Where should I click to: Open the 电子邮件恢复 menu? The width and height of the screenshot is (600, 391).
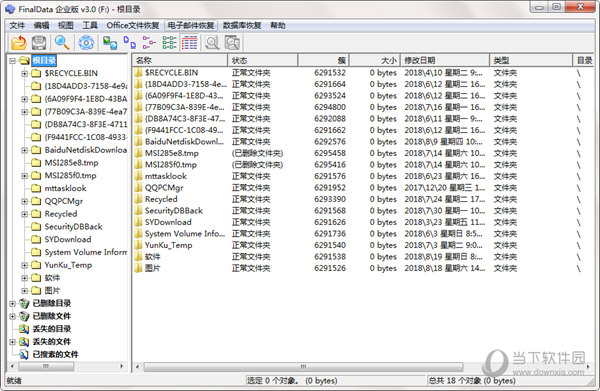[x=191, y=25]
